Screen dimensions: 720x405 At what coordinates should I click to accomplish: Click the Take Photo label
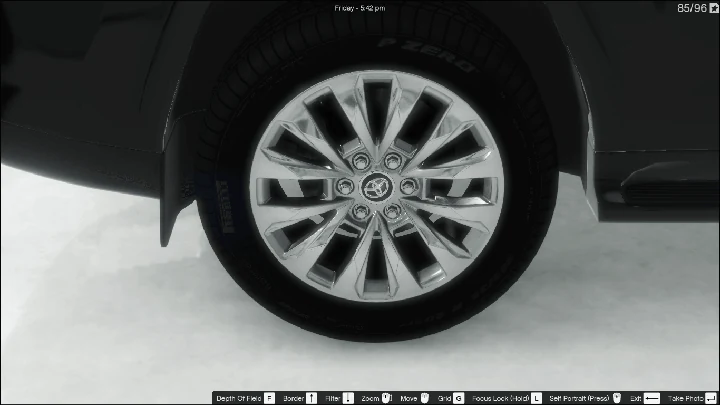pos(686,399)
